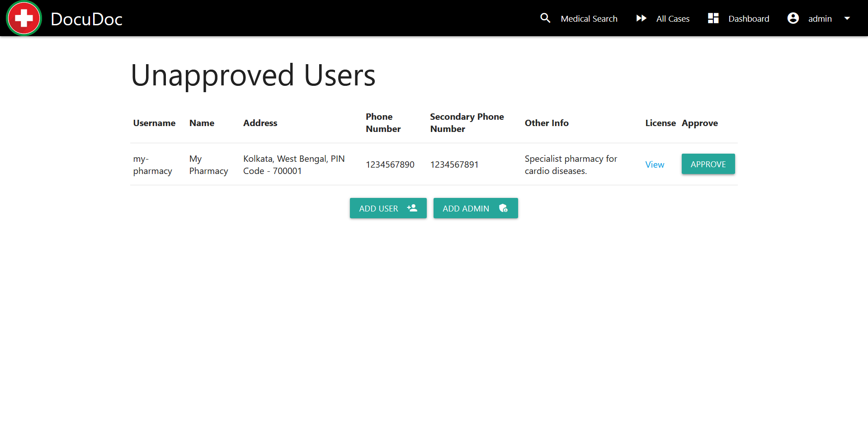View license for My Pharmacy
Viewport: 868px width, 446px height.
pyautogui.click(x=655, y=164)
